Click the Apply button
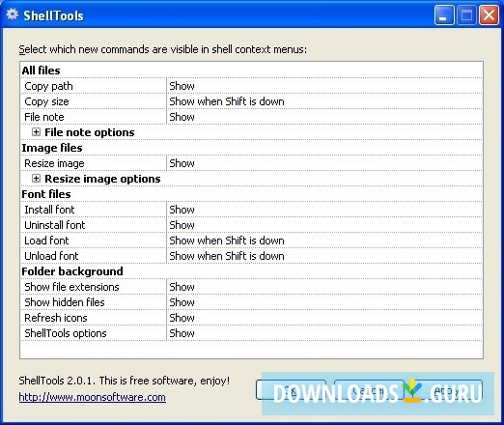 [x=447, y=390]
